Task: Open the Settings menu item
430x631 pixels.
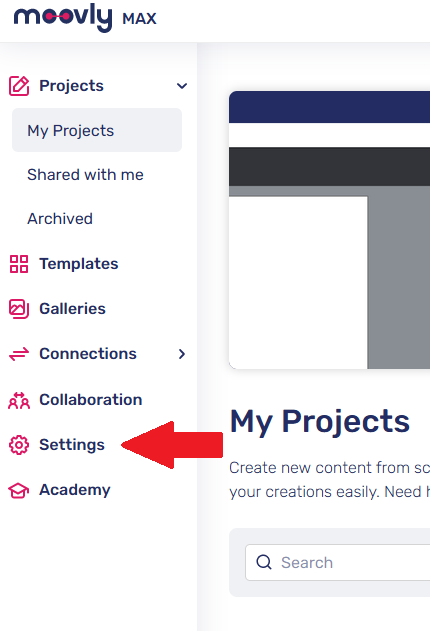Action: [72, 445]
